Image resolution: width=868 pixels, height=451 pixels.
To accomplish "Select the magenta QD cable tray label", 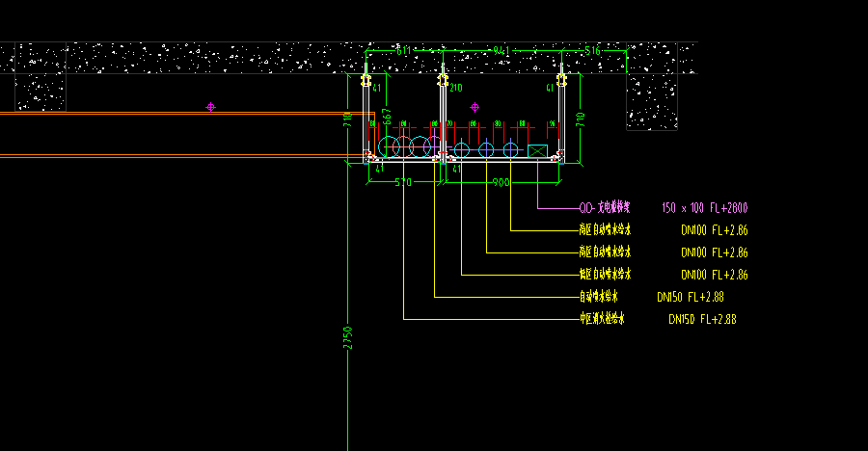I will tap(604, 207).
